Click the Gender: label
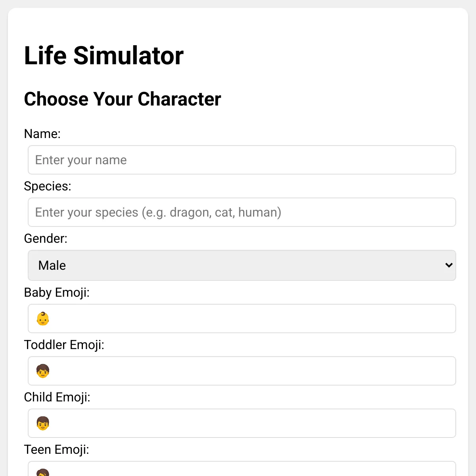476x476 pixels. click(46, 238)
